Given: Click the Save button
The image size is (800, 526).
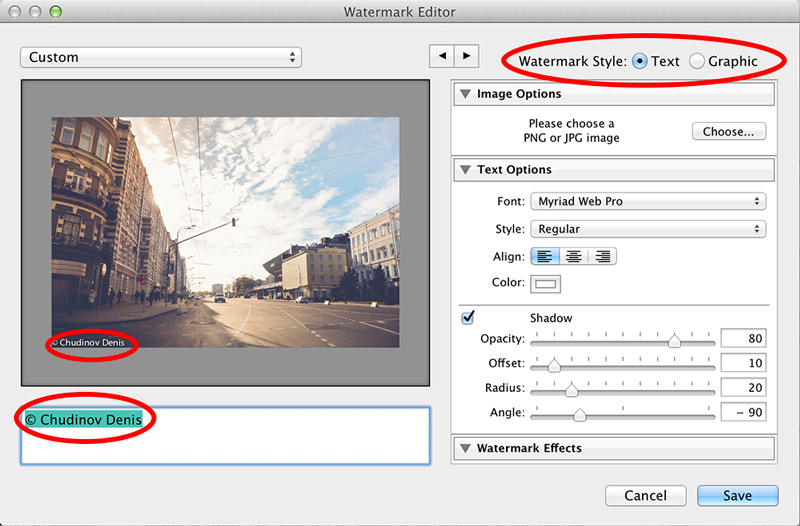Looking at the screenshot, I should 738,495.
